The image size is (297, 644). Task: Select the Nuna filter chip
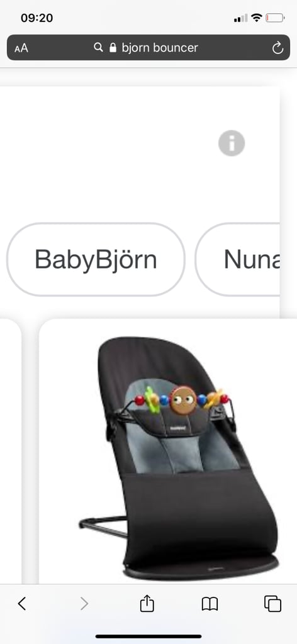238,259
